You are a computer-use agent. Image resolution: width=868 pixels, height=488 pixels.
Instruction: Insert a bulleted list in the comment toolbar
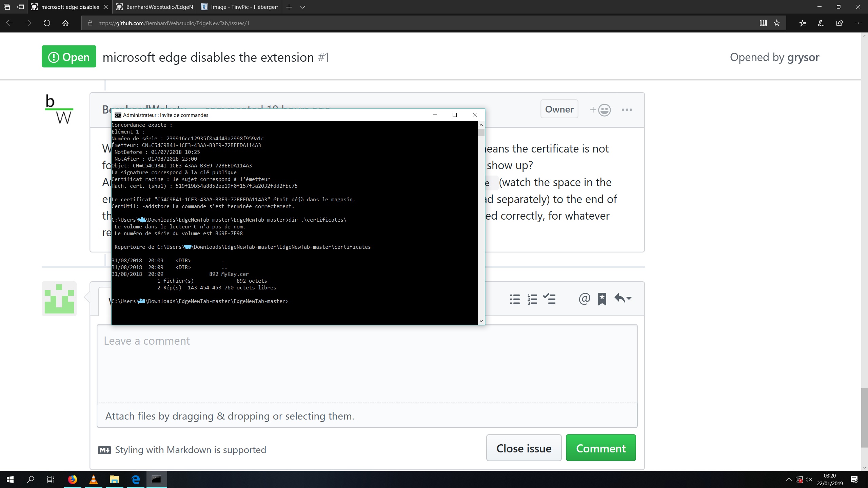pos(515,299)
